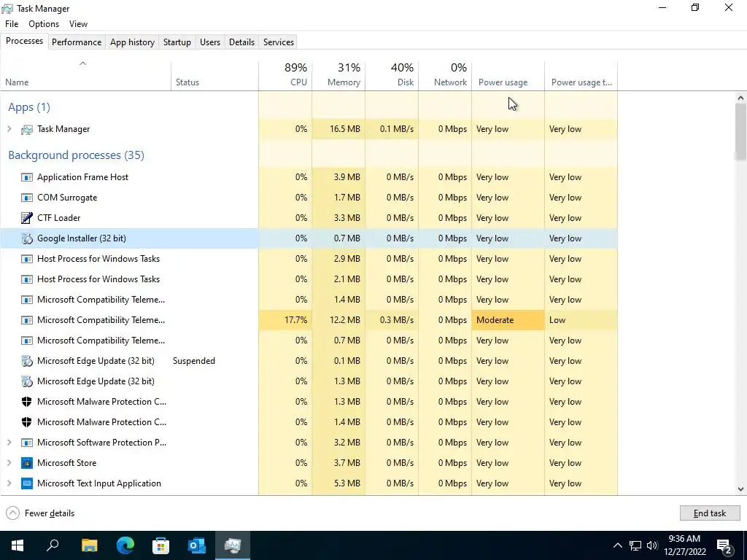Click the taskbar clock showing 9:36 AM
Viewport: 747px width, 560px height.
click(x=684, y=545)
